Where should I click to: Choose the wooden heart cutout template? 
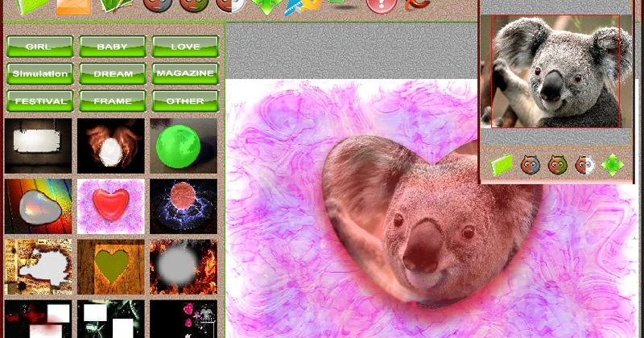coord(111,267)
